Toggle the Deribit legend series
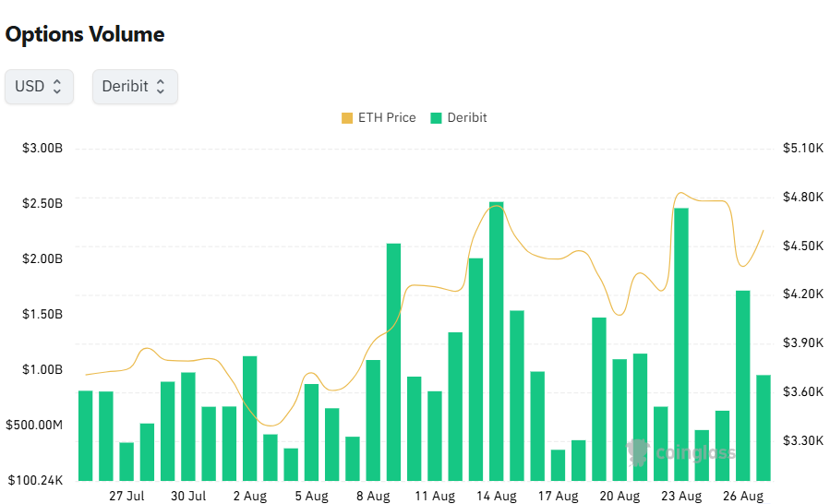This screenshot has height=504, width=830. click(459, 117)
